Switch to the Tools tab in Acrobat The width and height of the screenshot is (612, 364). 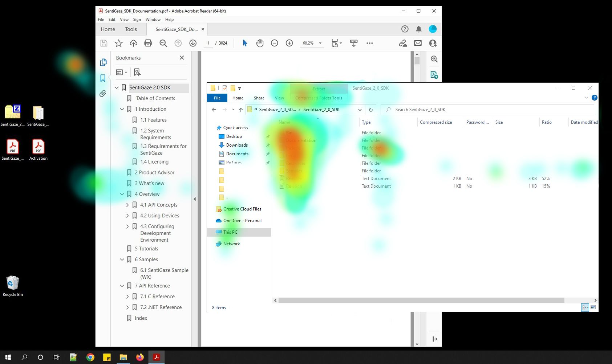(131, 29)
